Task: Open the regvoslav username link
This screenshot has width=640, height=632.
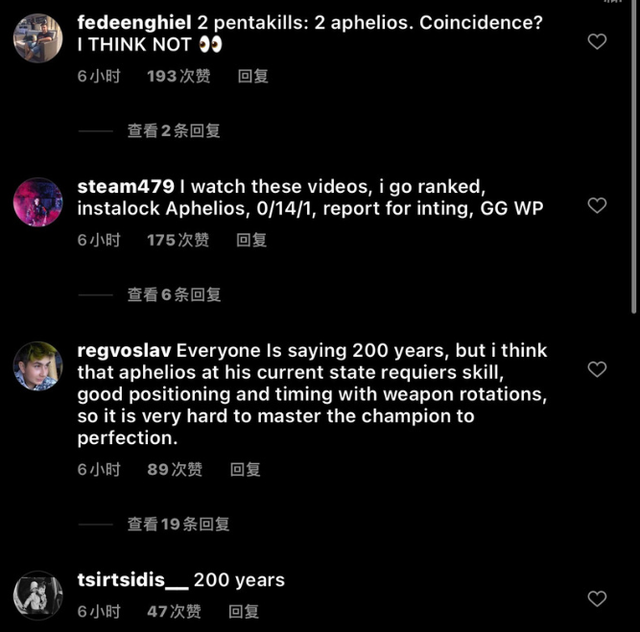Action: [124, 350]
